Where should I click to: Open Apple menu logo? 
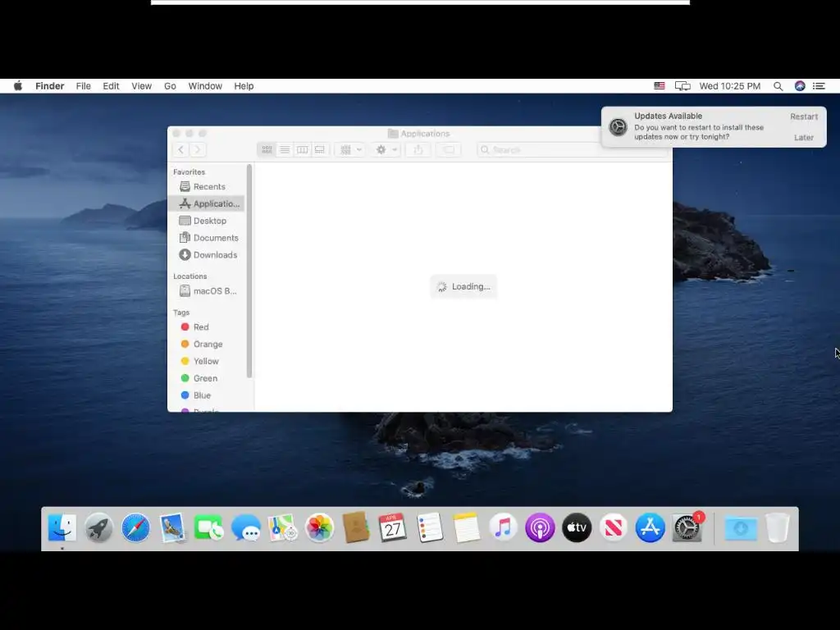[18, 85]
